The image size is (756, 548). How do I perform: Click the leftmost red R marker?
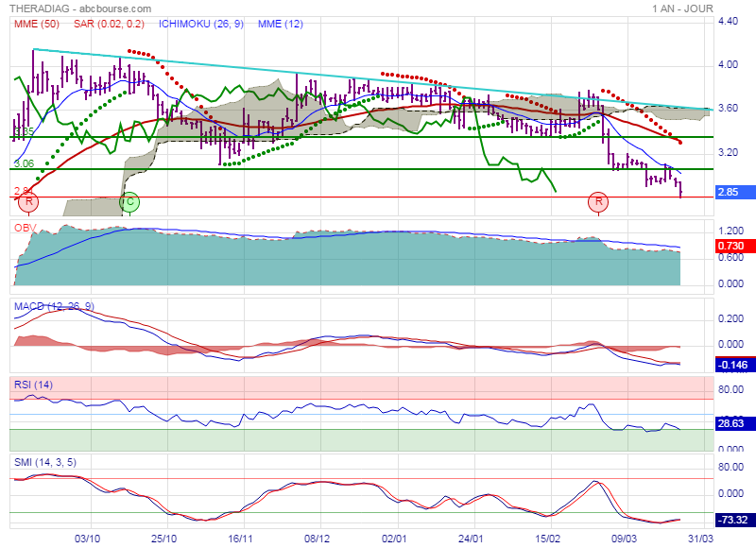click(x=29, y=201)
